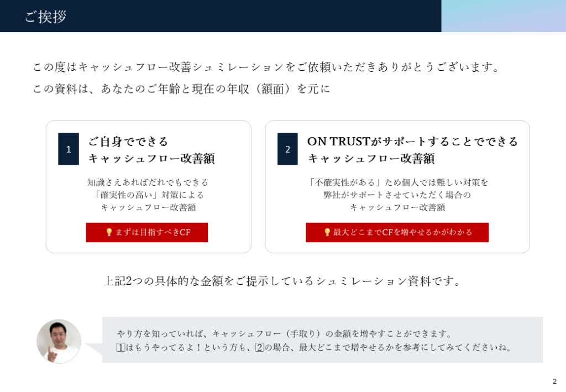Click the line 知識さえあればだれでもできる
566x392 pixels.
(148, 182)
